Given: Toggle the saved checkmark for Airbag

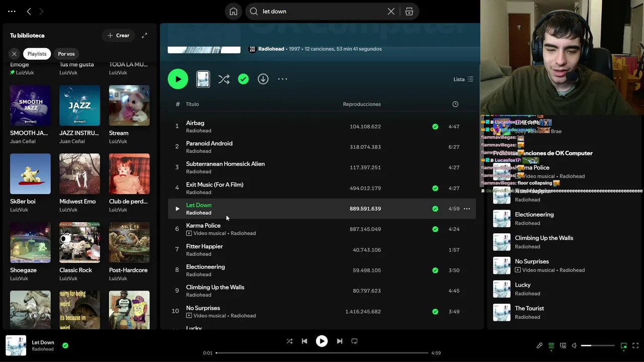Looking at the screenshot, I should [x=435, y=127].
